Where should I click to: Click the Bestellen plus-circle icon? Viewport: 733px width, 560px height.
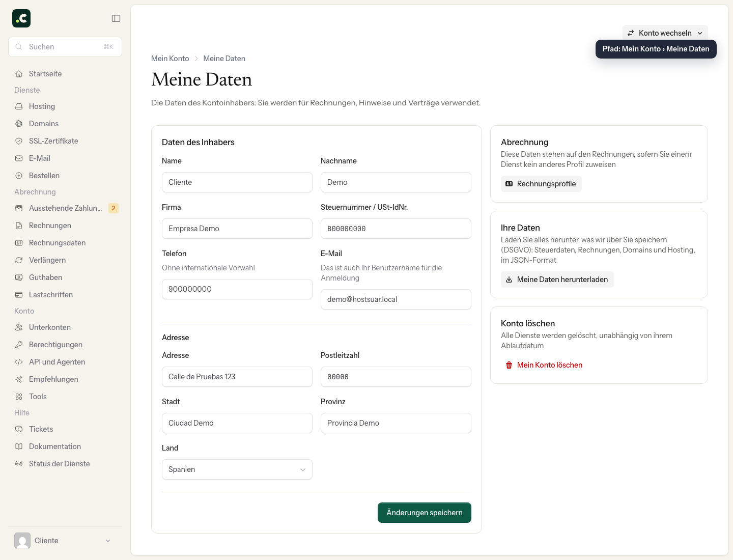(19, 176)
